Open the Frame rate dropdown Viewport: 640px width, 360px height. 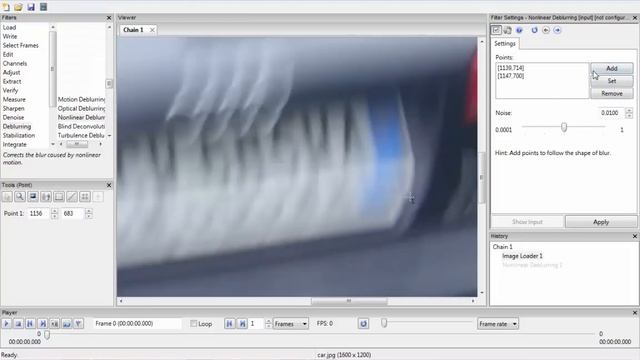pos(498,324)
